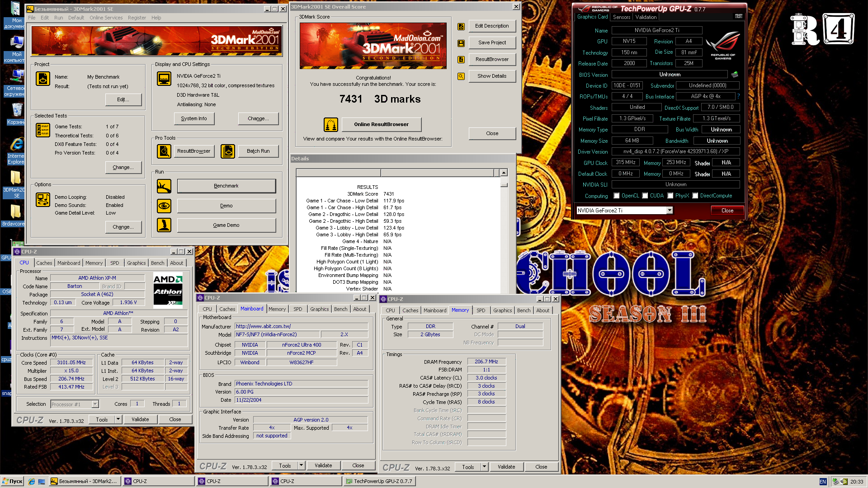This screenshot has height=488, width=868.
Task: Click the GPU-Z screenshot camera icon
Action: (739, 16)
